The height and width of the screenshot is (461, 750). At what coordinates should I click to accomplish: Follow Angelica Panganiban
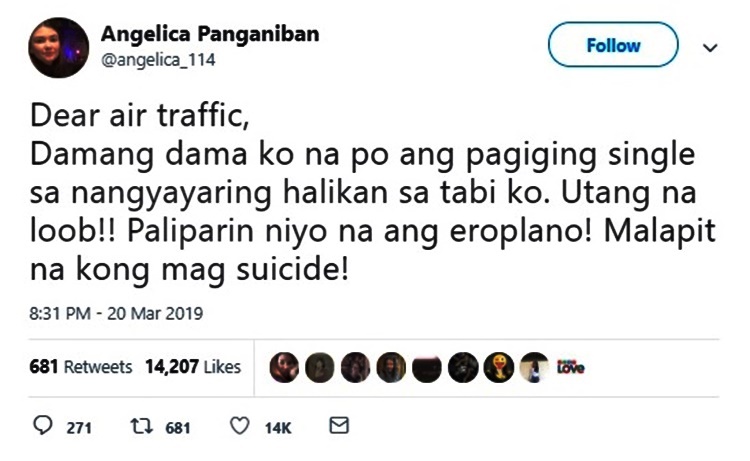[613, 45]
